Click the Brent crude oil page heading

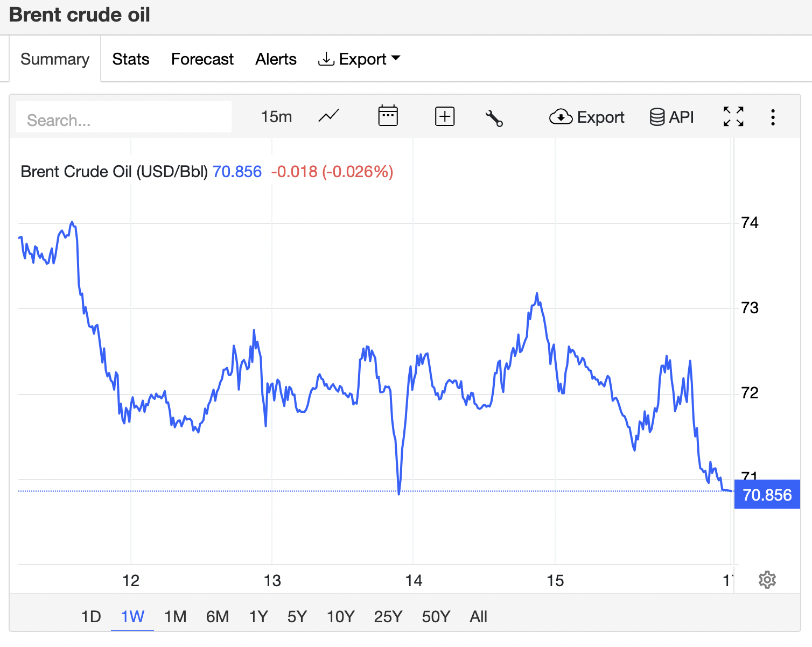pyautogui.click(x=80, y=15)
